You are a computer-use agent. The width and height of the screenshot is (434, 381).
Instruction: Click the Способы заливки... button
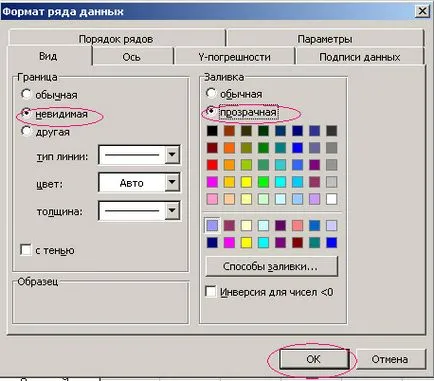click(x=272, y=266)
